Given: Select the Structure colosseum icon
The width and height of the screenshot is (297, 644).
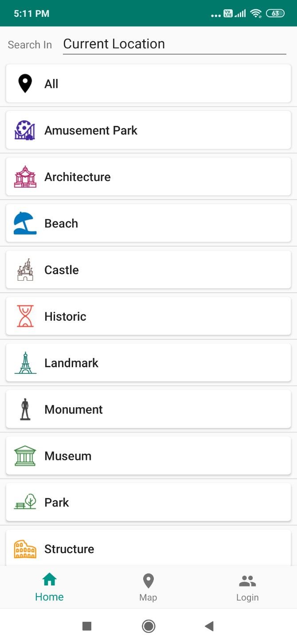Looking at the screenshot, I should (25, 549).
